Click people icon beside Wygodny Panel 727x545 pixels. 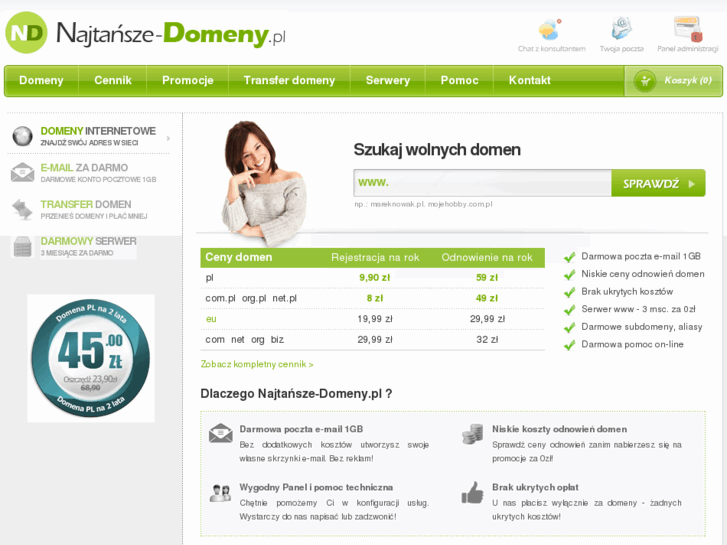tap(220, 493)
